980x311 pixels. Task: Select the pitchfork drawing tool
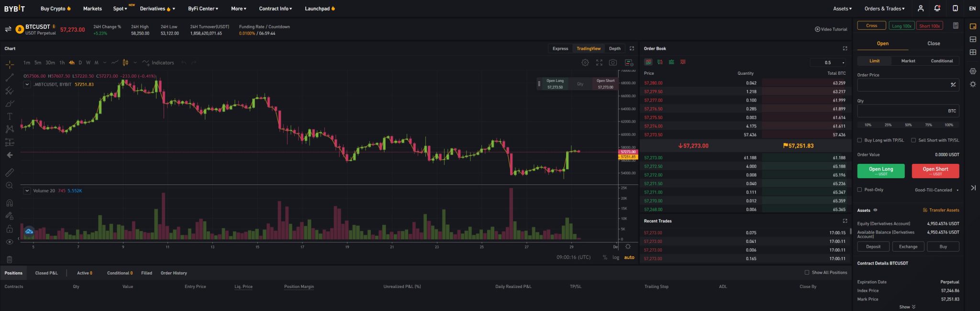[x=10, y=91]
